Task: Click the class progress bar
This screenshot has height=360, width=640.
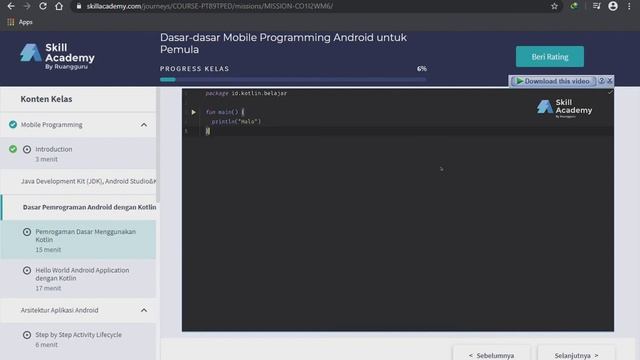Action: (x=293, y=80)
